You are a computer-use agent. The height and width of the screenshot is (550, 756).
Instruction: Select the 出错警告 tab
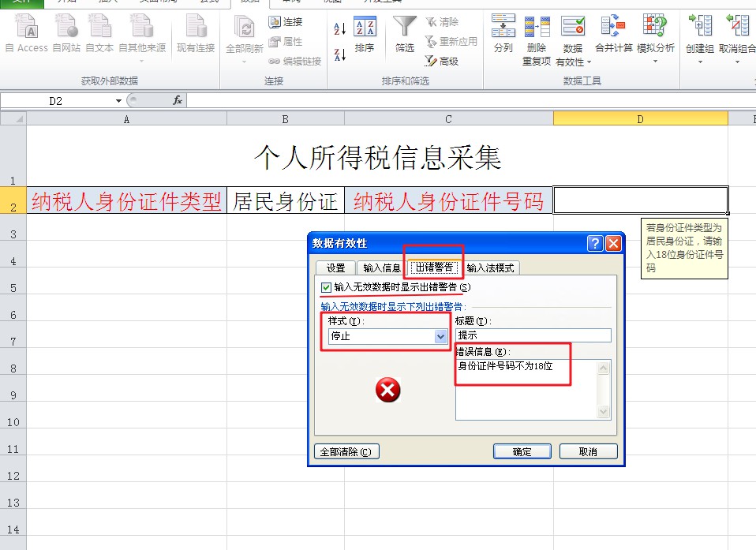pos(434,267)
